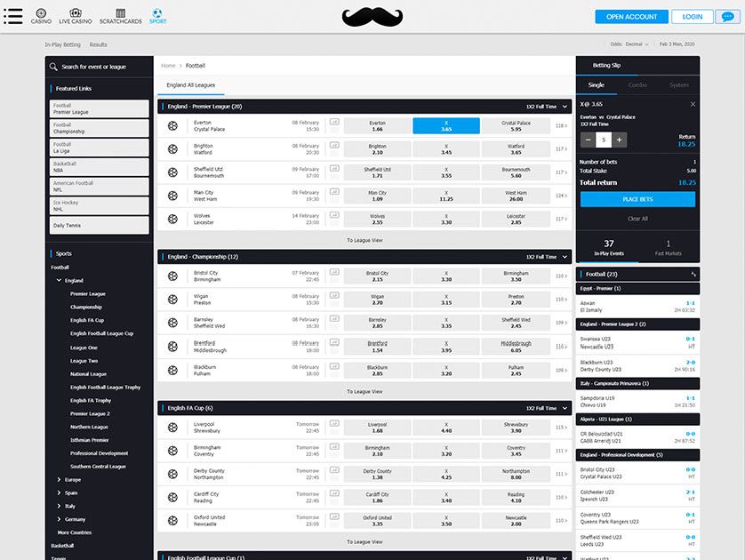This screenshot has width=745, height=560.
Task: Open English FA Cup 1X2 Full Time dropdown
Action: point(547,409)
